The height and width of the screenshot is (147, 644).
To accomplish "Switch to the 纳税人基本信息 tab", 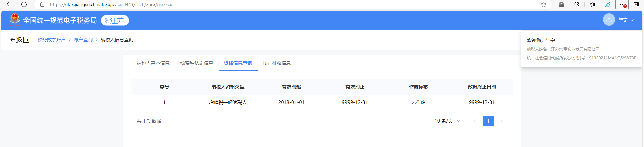I will pyautogui.click(x=153, y=63).
